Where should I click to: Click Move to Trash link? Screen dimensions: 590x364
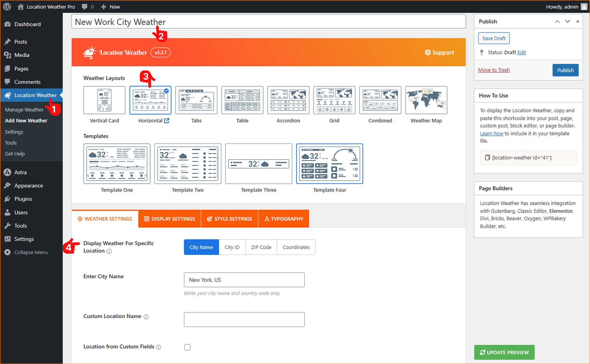(x=494, y=70)
